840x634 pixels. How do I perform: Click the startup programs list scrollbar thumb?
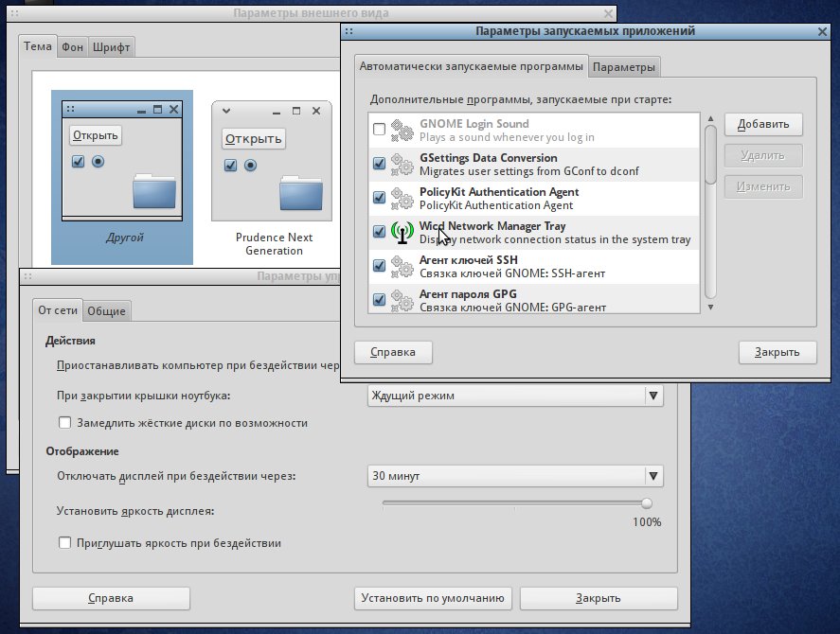click(710, 155)
